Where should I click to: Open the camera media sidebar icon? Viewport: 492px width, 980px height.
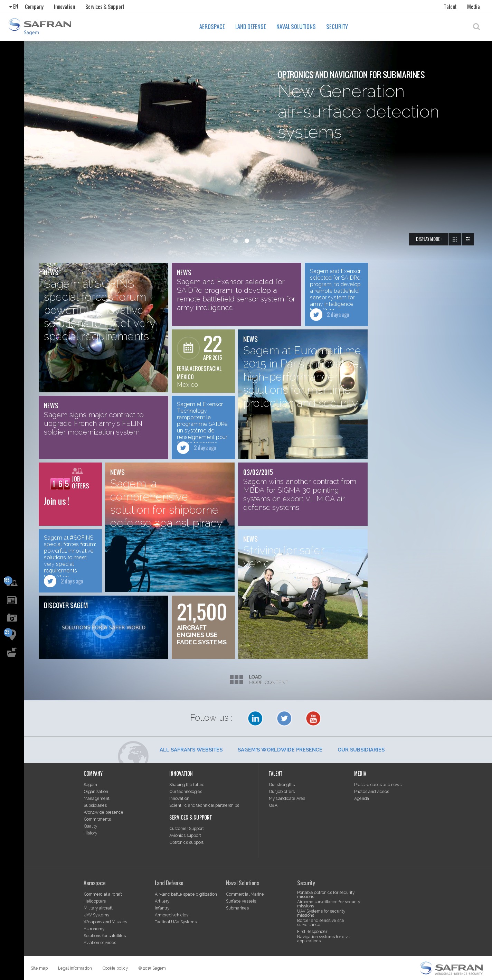[x=12, y=617]
